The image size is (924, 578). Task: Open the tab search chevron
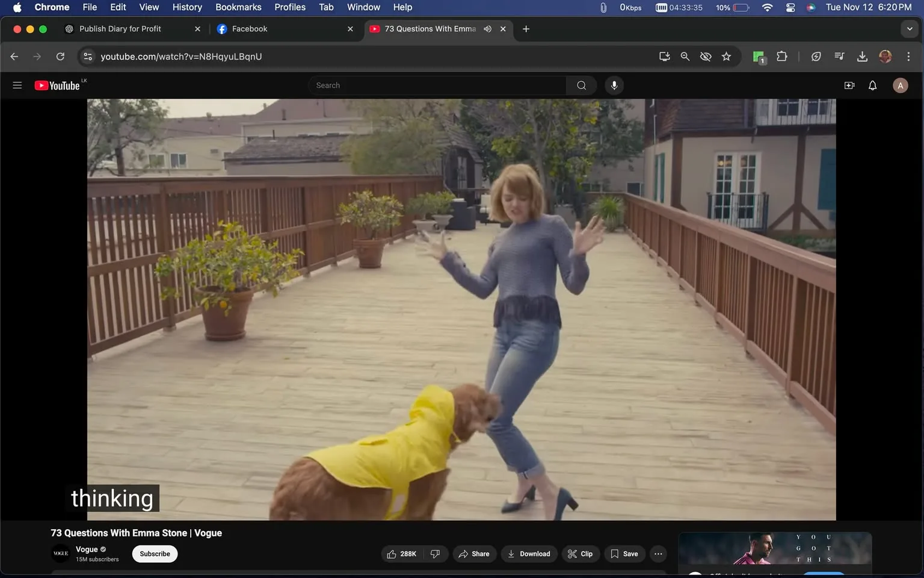click(909, 28)
